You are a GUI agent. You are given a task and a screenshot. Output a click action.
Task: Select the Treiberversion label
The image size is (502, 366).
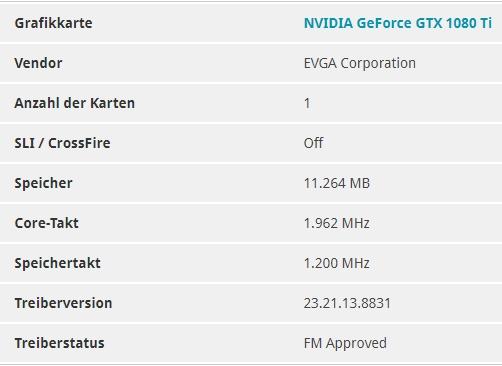[x=63, y=303]
